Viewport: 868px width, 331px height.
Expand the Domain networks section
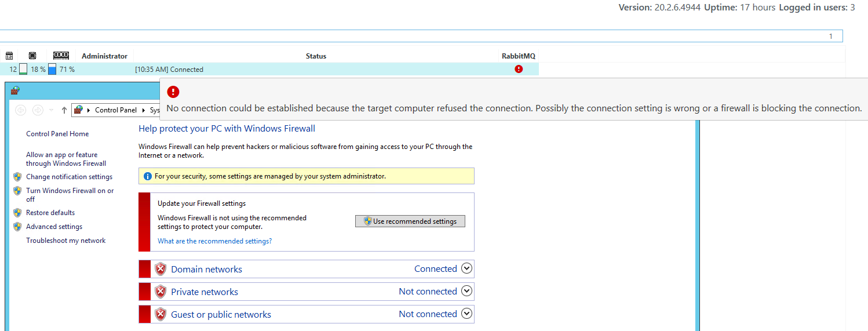pyautogui.click(x=467, y=268)
